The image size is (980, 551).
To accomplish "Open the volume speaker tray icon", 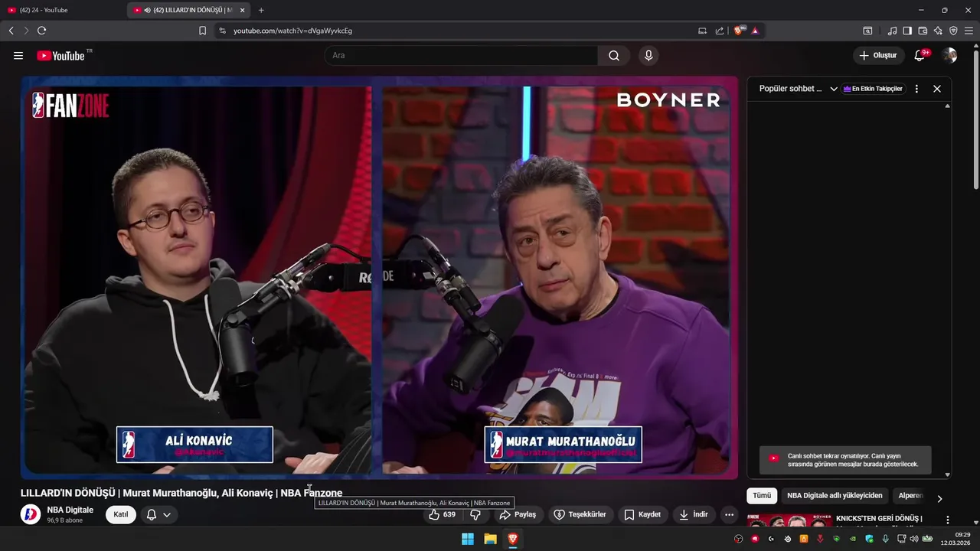I will coord(913,539).
